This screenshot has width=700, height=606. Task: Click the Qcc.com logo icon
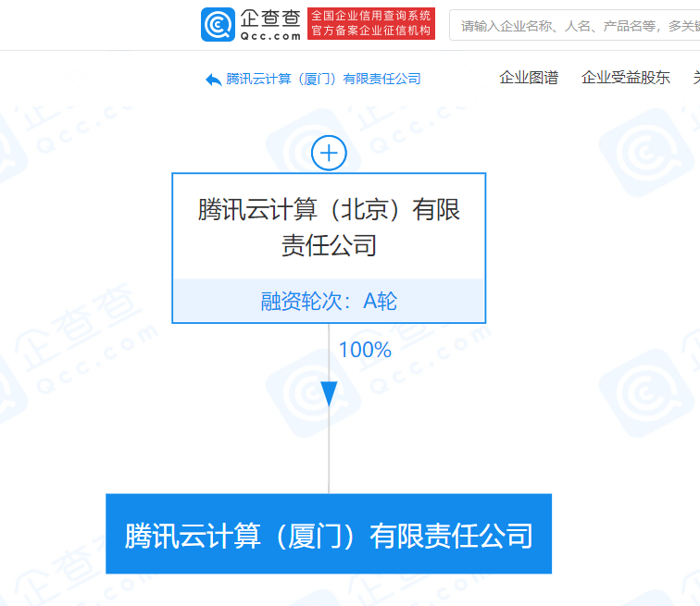(218, 25)
